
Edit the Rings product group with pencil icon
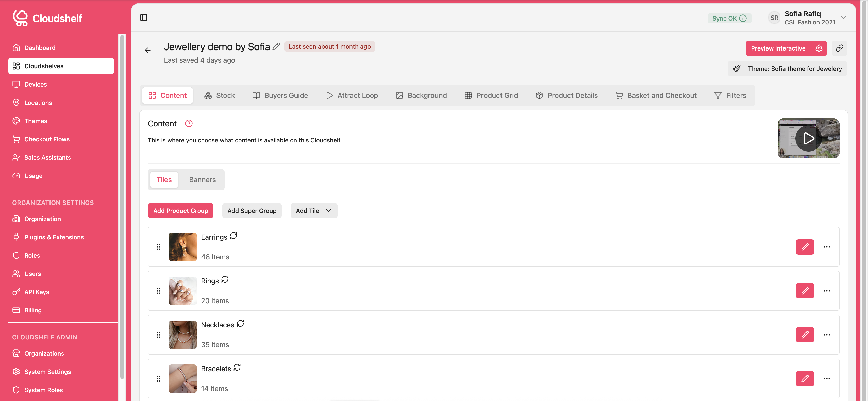point(805,291)
